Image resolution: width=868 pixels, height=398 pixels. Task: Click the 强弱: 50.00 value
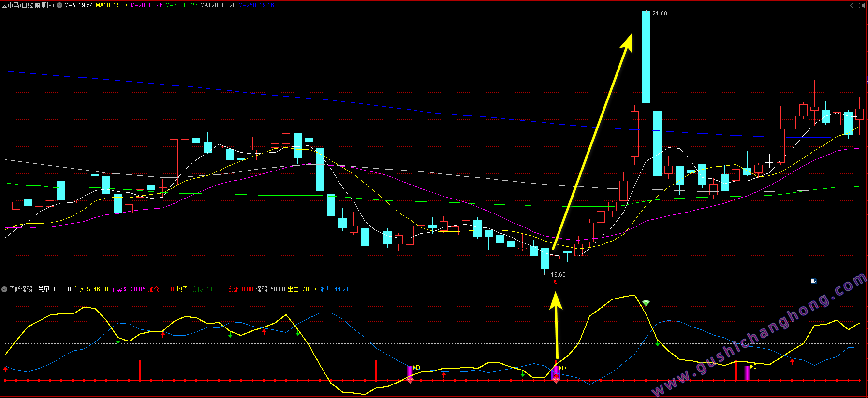coord(270,289)
